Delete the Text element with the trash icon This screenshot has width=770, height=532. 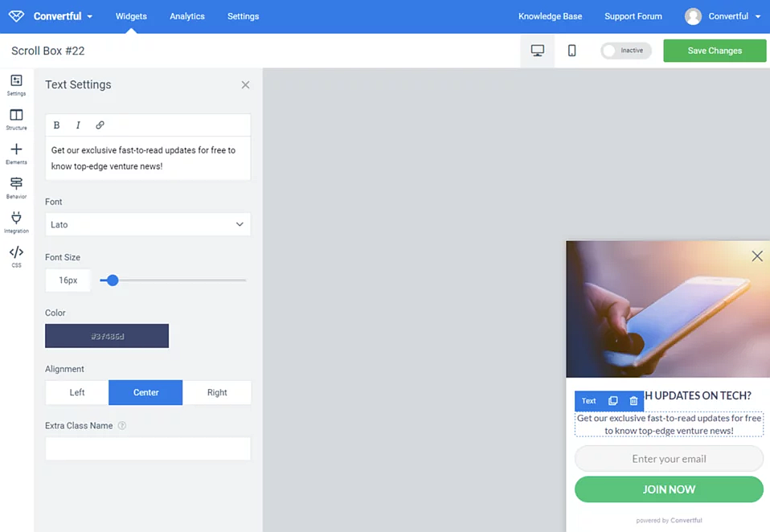click(633, 401)
